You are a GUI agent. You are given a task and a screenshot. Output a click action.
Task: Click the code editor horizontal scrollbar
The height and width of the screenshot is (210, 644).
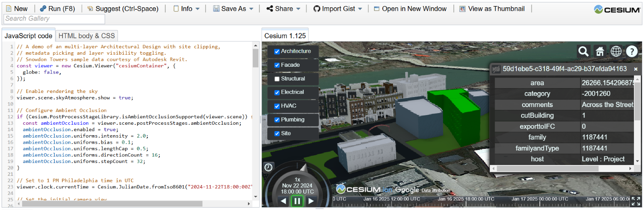click(112, 204)
